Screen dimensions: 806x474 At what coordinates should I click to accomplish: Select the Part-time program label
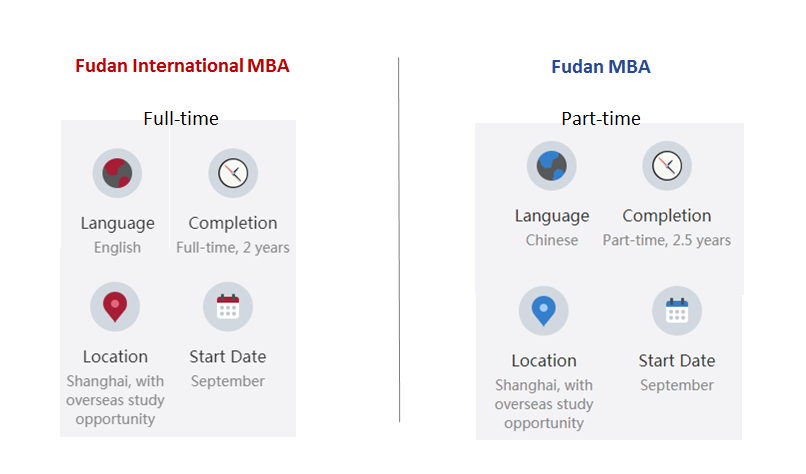pyautogui.click(x=601, y=119)
